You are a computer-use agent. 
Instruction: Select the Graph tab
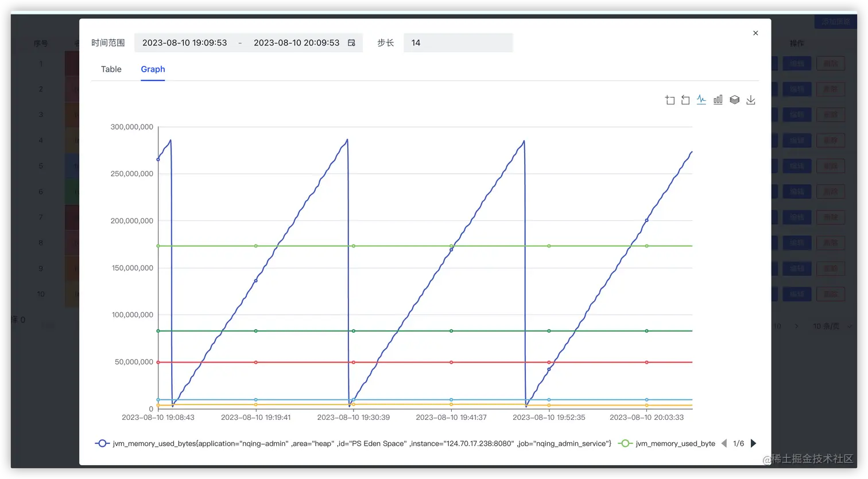(153, 69)
